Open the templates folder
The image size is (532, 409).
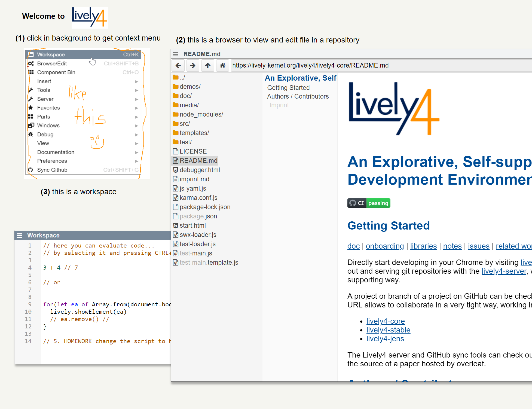tap(194, 133)
